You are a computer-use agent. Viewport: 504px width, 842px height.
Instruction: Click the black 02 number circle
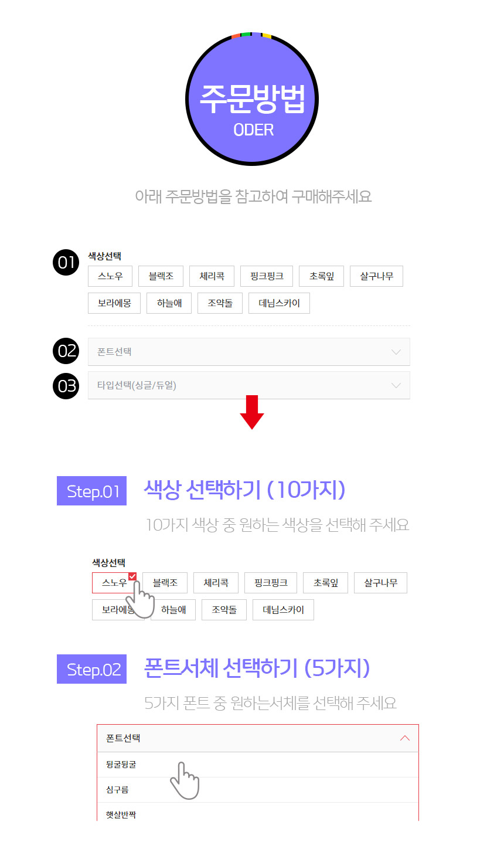tap(66, 351)
